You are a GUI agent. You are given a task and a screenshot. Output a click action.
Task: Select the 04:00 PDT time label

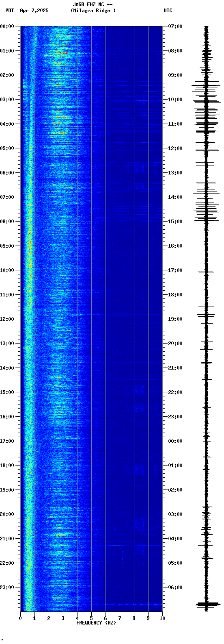pos(7,124)
